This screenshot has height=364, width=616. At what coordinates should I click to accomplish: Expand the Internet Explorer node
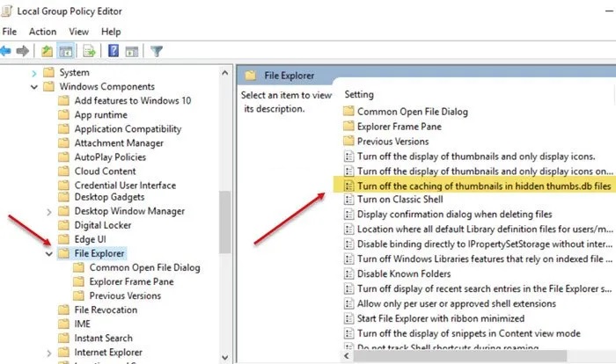point(49,353)
